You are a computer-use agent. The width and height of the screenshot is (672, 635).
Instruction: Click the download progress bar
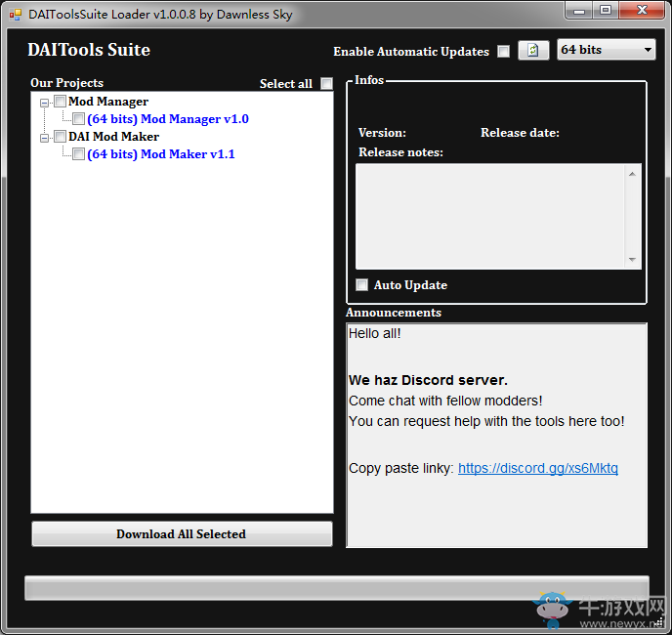point(337,588)
